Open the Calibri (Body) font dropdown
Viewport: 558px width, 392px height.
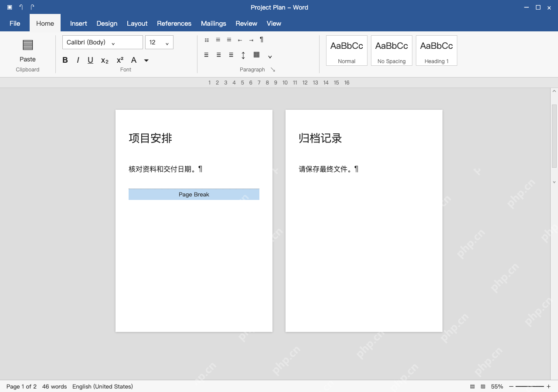coord(102,42)
